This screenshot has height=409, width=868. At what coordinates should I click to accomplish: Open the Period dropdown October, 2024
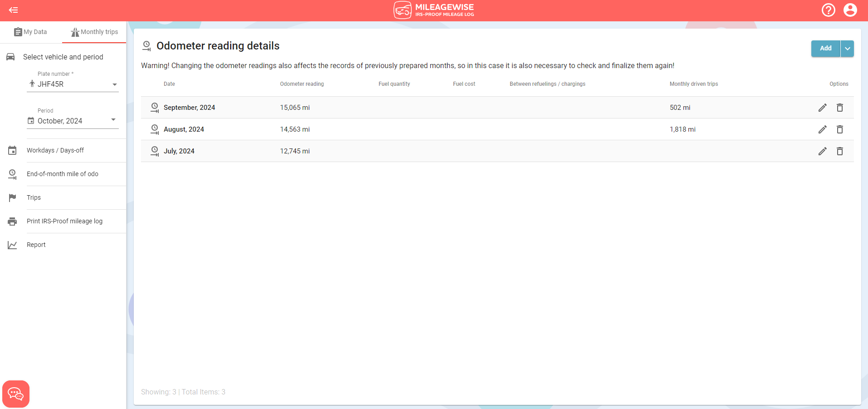click(73, 121)
